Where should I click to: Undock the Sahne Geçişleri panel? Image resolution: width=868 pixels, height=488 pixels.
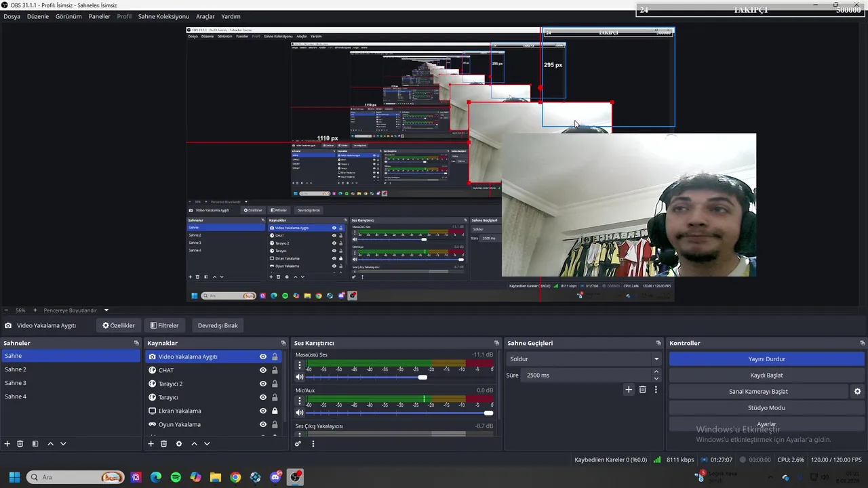(x=658, y=343)
